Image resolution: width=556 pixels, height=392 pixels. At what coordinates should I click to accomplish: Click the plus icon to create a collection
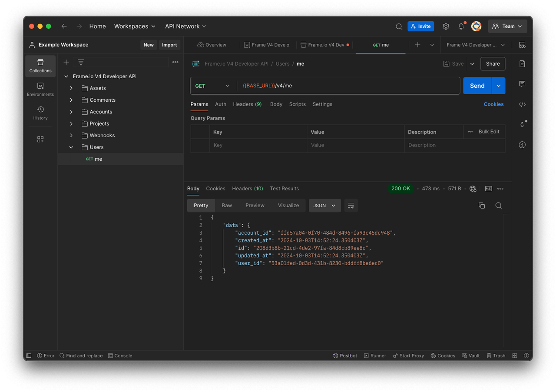pos(66,62)
